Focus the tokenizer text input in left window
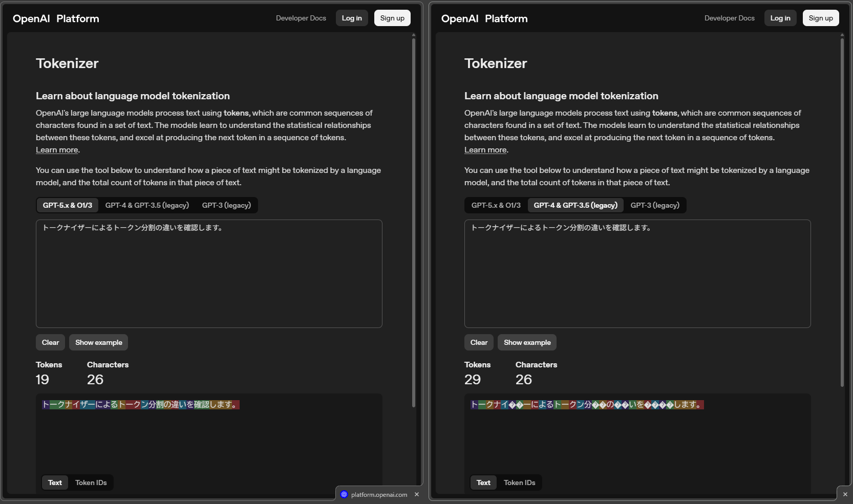The image size is (853, 504). coord(209,274)
